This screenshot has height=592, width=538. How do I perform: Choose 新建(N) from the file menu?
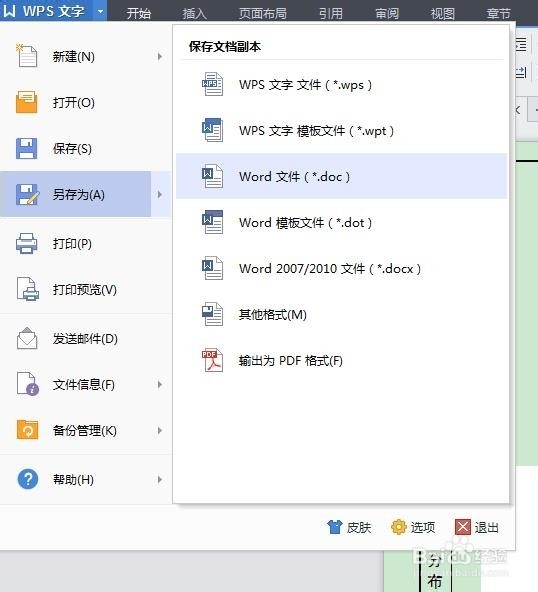tap(85, 57)
